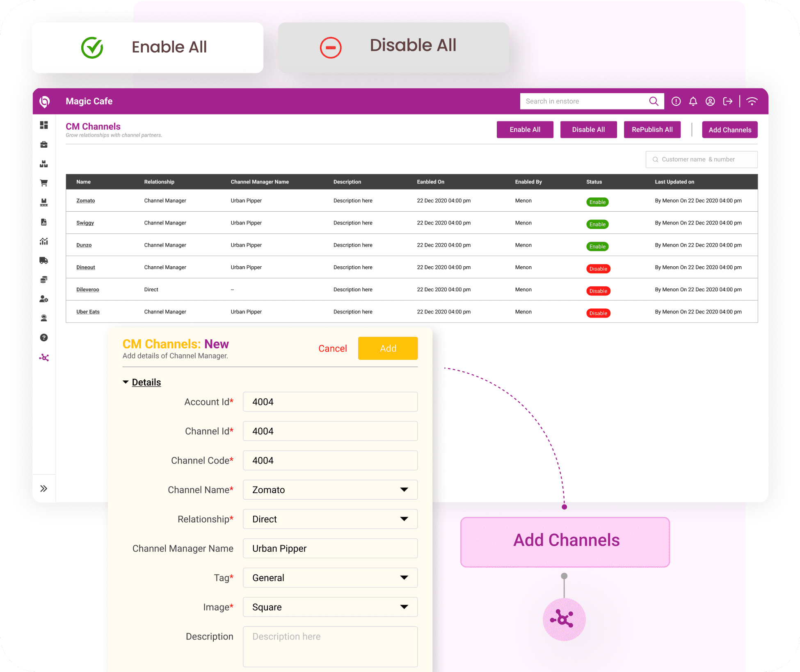Screen dimensions: 800x672
Task: Click the alert info circle icon
Action: (x=676, y=101)
